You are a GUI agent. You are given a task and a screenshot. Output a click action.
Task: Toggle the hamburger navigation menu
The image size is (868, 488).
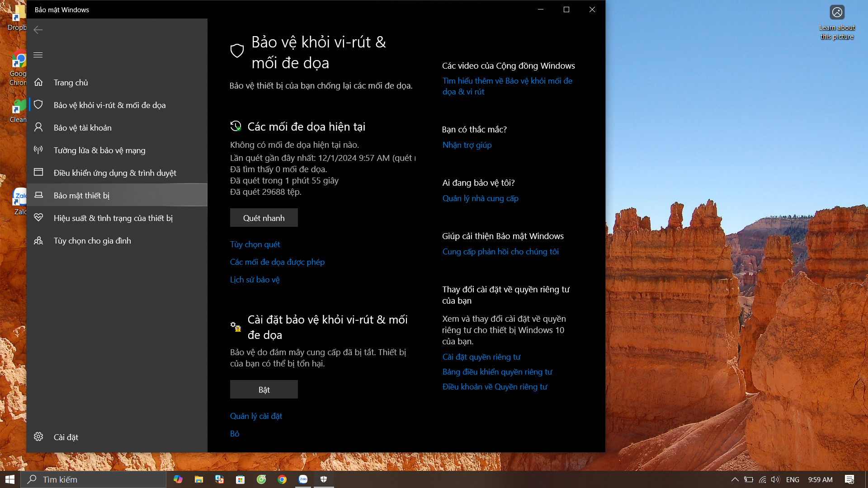(38, 55)
